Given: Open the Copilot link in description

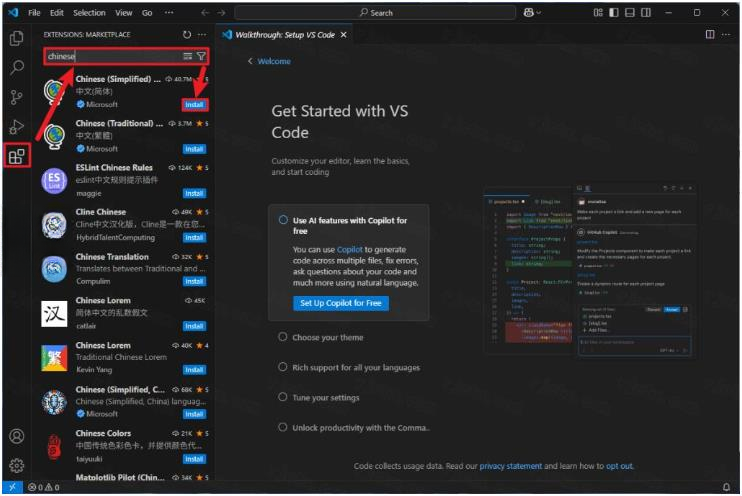Looking at the screenshot, I should pyautogui.click(x=350, y=249).
